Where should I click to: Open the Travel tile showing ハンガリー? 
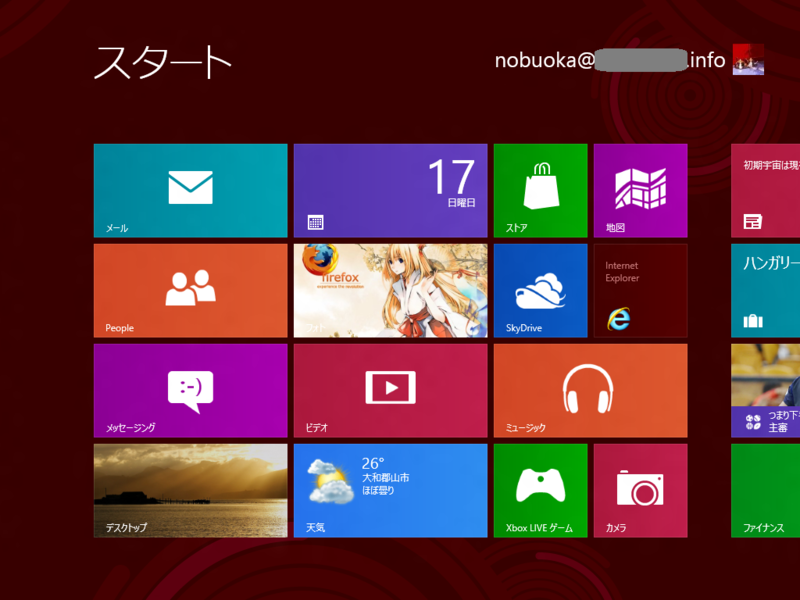pyautogui.click(x=765, y=290)
